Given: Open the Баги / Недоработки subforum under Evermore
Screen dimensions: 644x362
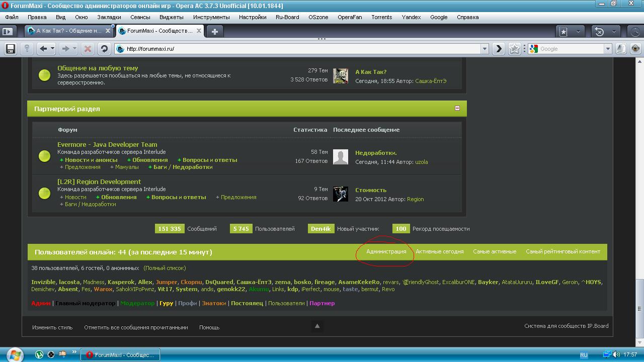Looking at the screenshot, I should [x=183, y=167].
